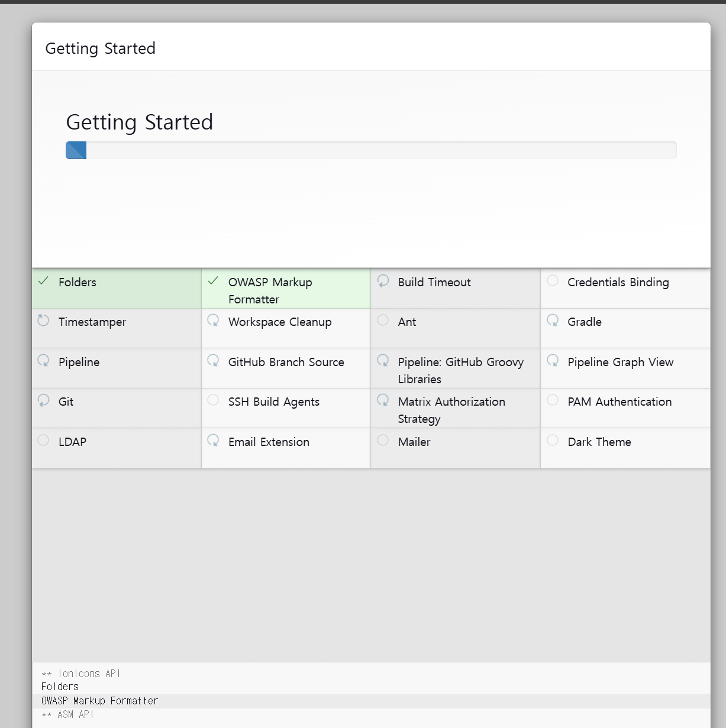Image resolution: width=726 pixels, height=728 pixels.
Task: Click the installation progress bar
Action: 371,150
